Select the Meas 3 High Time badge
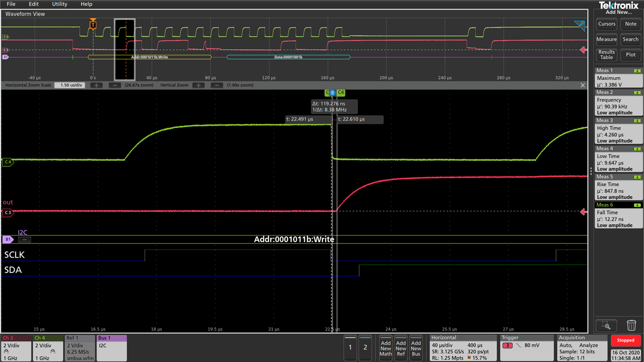The image size is (644, 362). tap(619, 130)
